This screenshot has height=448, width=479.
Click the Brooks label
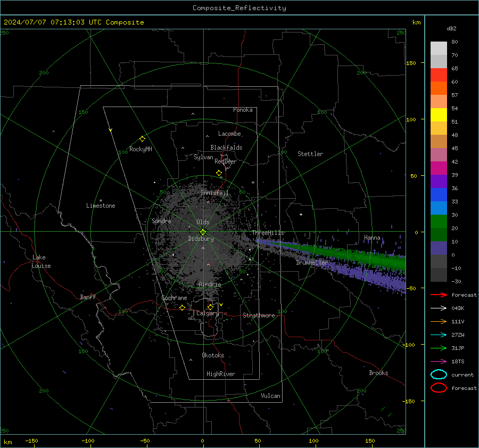378,373
